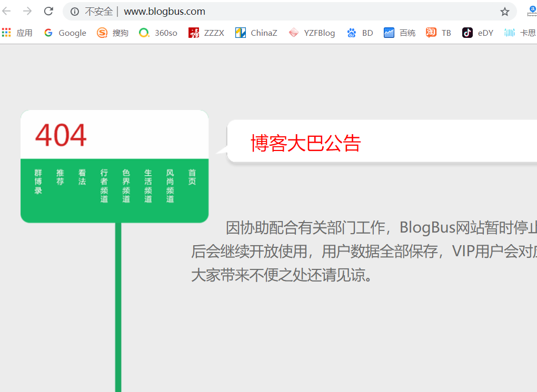Open the site security info icon
The image size is (537, 392).
click(75, 12)
